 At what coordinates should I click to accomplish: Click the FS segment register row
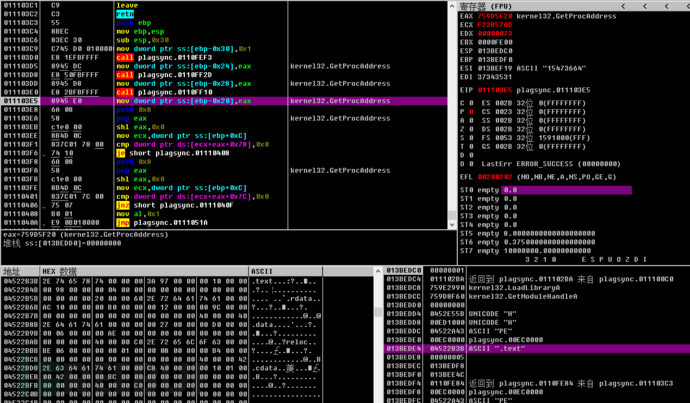click(x=536, y=138)
